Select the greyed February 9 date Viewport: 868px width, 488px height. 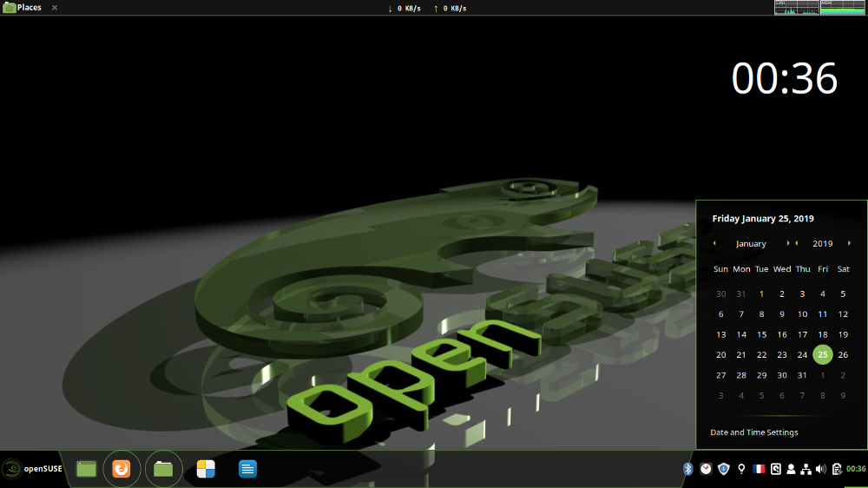tap(843, 395)
